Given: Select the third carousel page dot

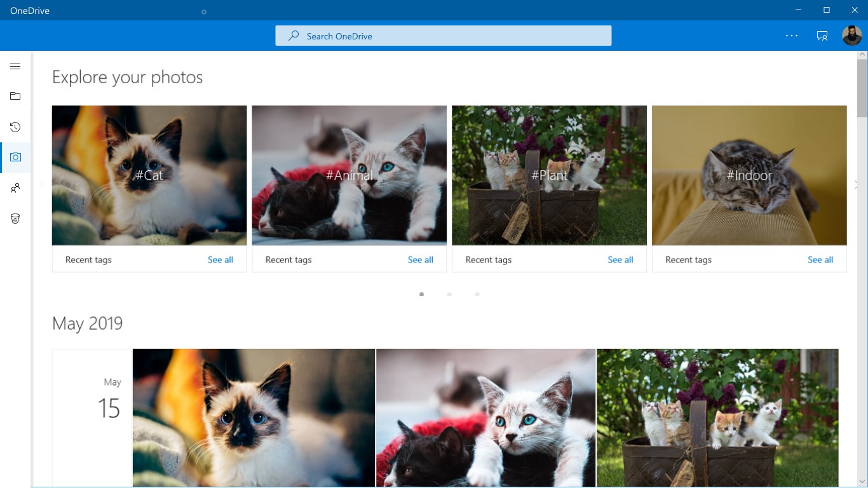Looking at the screenshot, I should [x=477, y=294].
